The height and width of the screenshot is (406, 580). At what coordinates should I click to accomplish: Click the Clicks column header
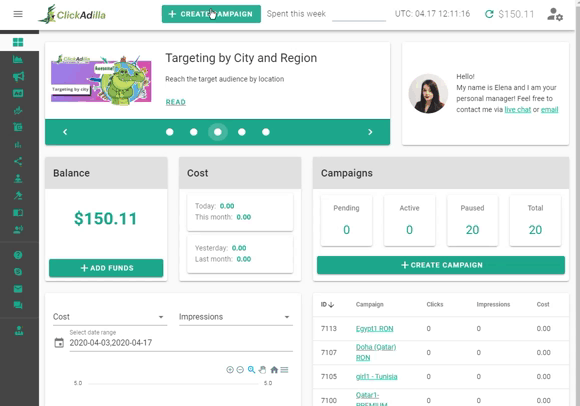[x=435, y=304]
